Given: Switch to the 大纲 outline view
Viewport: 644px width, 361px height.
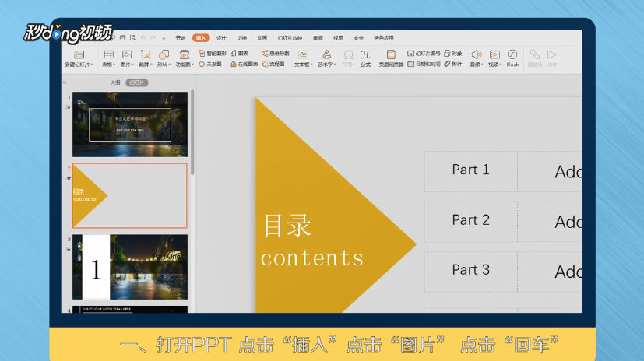Looking at the screenshot, I should coord(115,82).
